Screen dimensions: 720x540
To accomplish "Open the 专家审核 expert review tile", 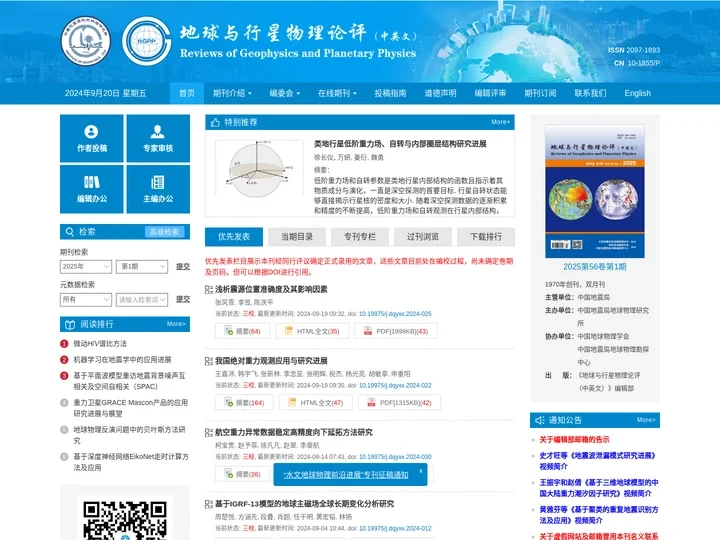I will pyautogui.click(x=158, y=138).
